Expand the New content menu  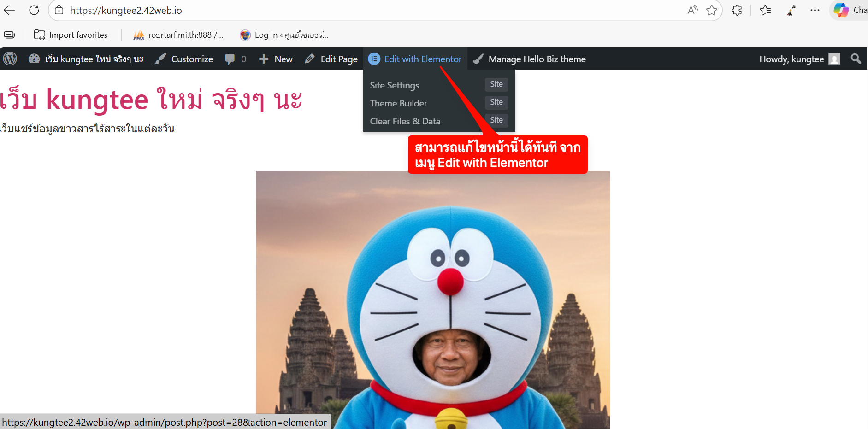[276, 59]
